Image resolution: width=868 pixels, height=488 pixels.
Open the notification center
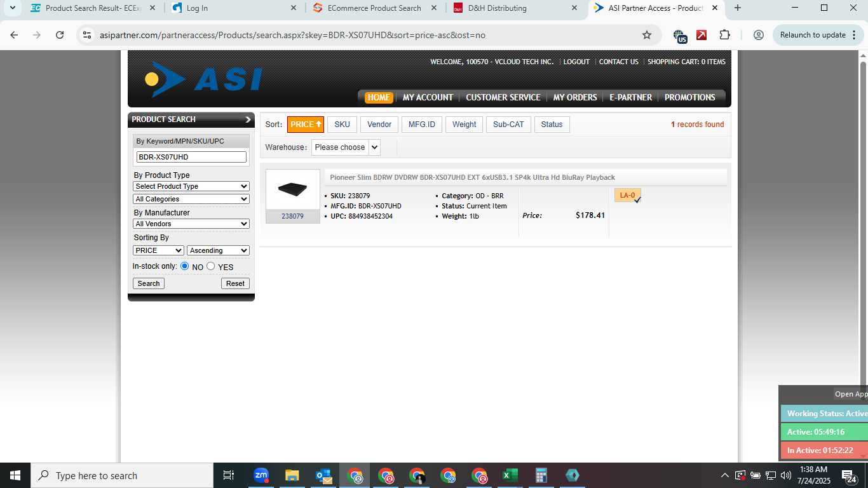(849, 476)
